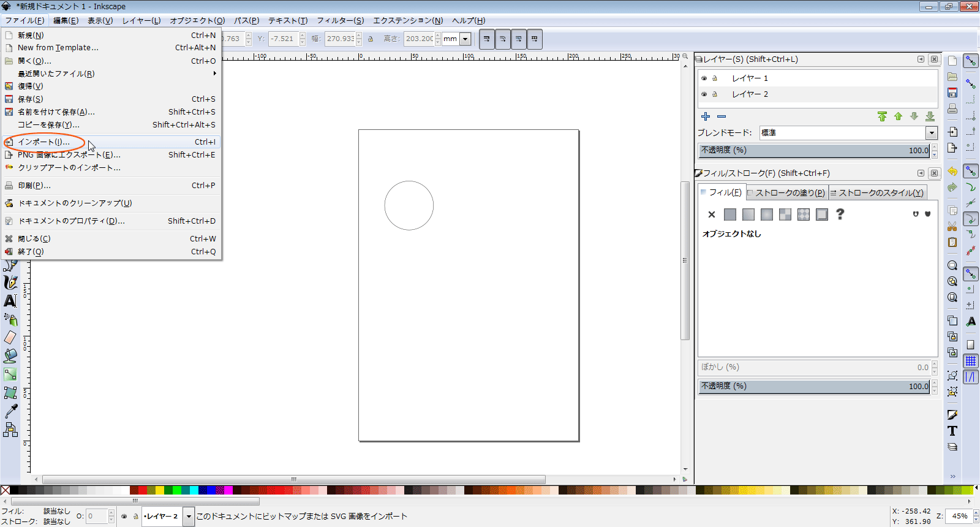Pick the Eraser tool
This screenshot has height=527, width=980.
point(10,338)
